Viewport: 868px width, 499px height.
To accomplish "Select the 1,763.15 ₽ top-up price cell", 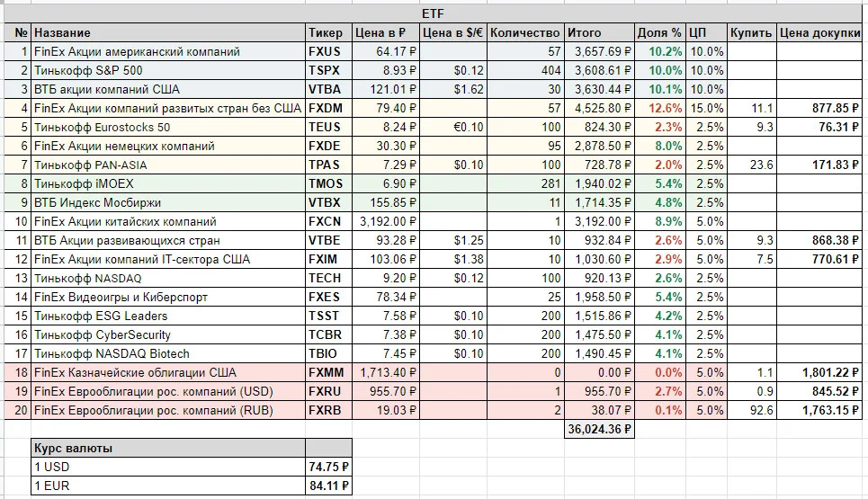I will point(819,410).
